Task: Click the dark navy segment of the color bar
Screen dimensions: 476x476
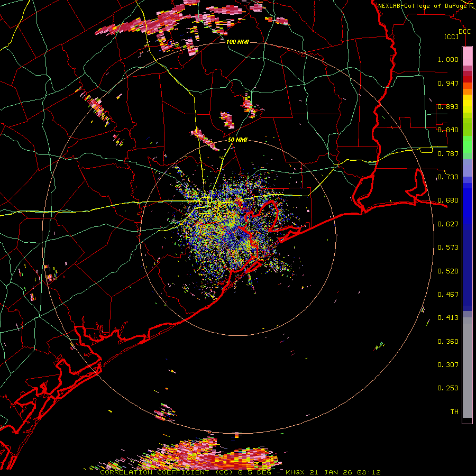Action: click(x=467, y=270)
